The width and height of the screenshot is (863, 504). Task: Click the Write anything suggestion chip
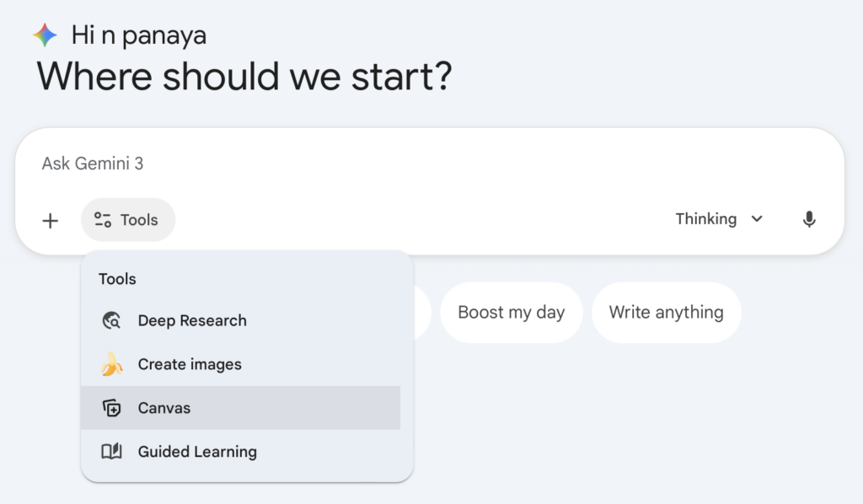(x=666, y=312)
